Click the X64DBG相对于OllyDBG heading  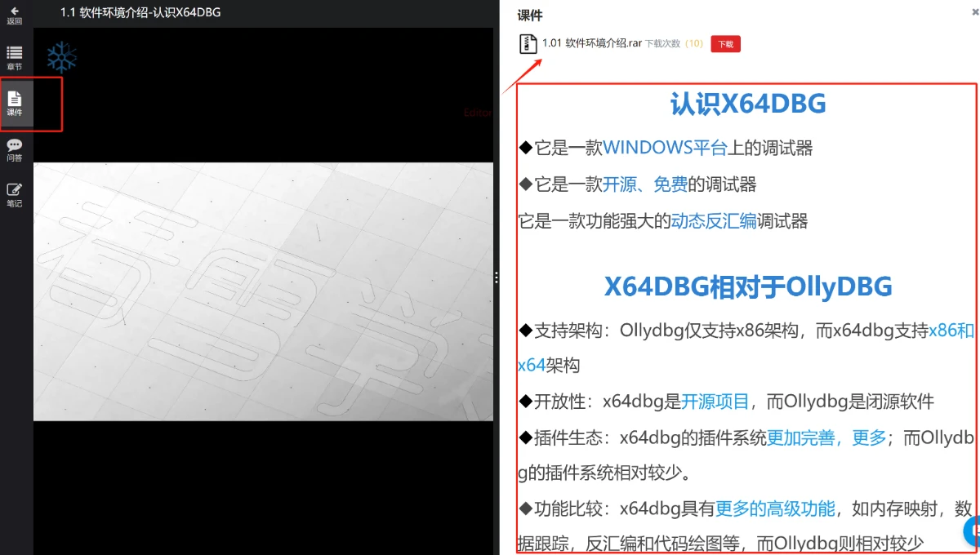pos(747,286)
